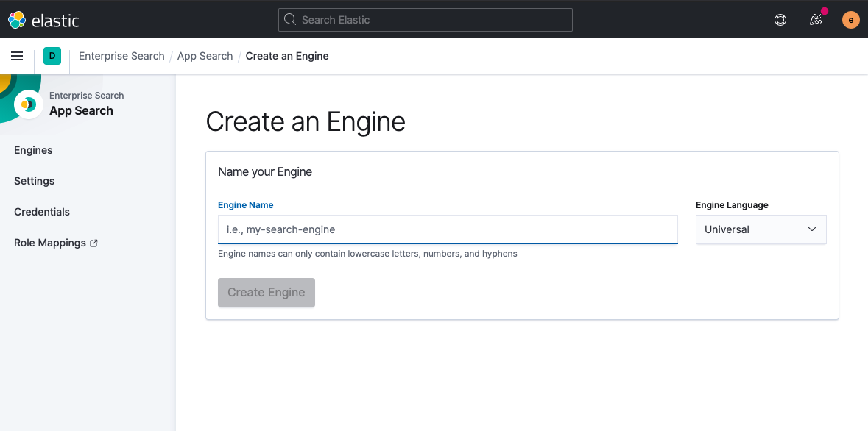Open the Role Mappings link
This screenshot has height=431, width=868.
50,243
